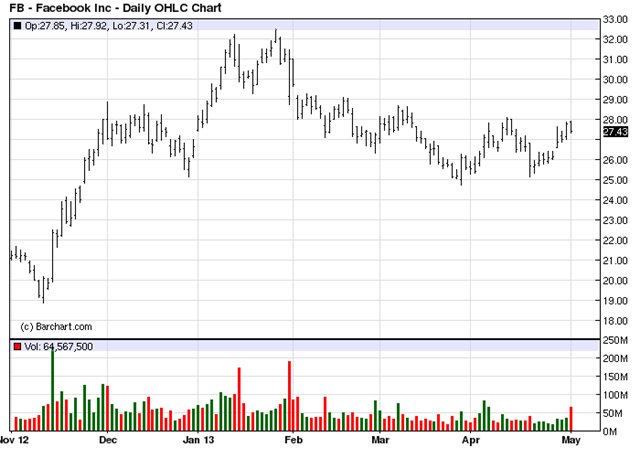The height and width of the screenshot is (468, 640).
Task: Click the 26.00 price axis label
Action: (x=616, y=160)
